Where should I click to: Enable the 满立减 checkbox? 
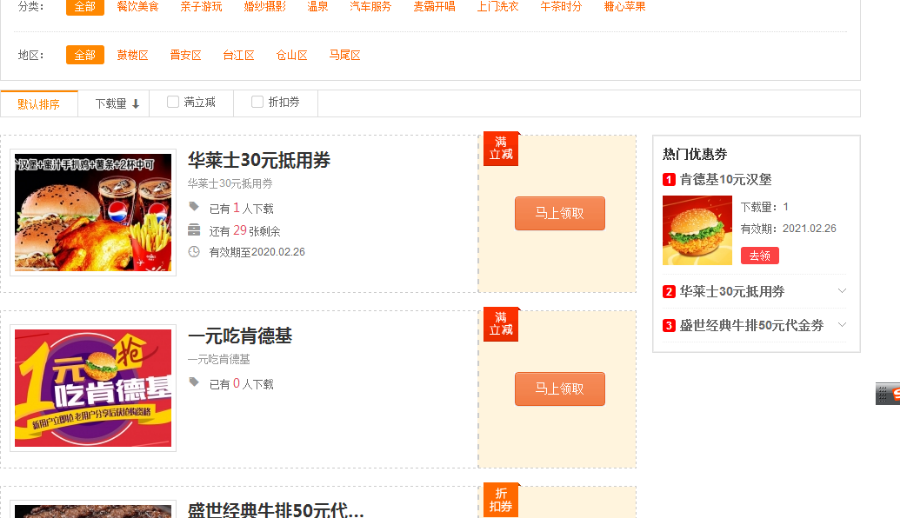(x=173, y=102)
